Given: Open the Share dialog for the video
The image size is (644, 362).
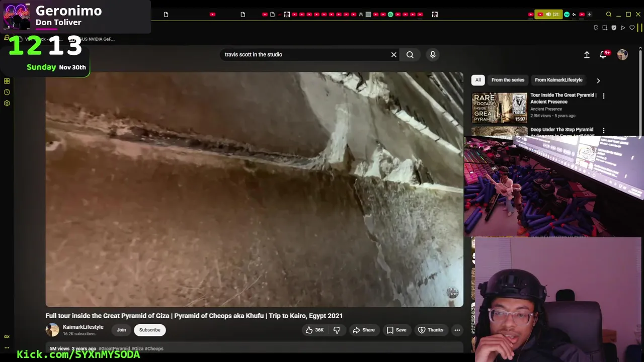Looking at the screenshot, I should coord(364,330).
